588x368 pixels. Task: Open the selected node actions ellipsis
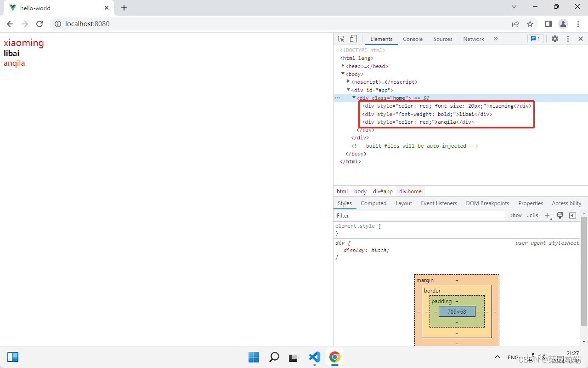337,98
